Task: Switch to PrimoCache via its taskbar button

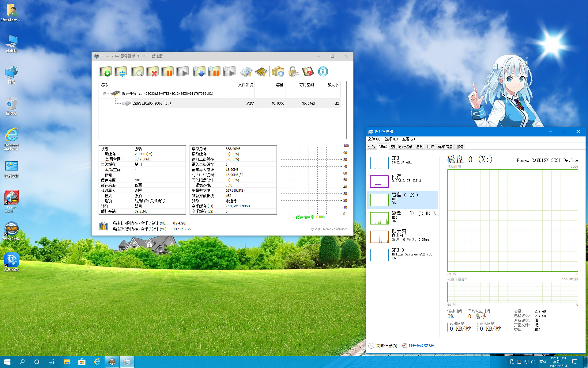Action: point(112,362)
